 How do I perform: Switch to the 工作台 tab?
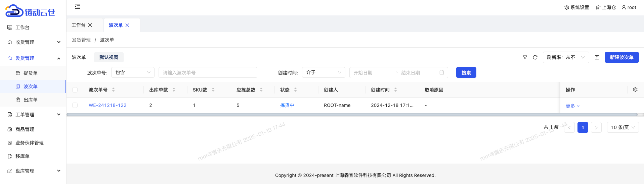pyautogui.click(x=79, y=25)
